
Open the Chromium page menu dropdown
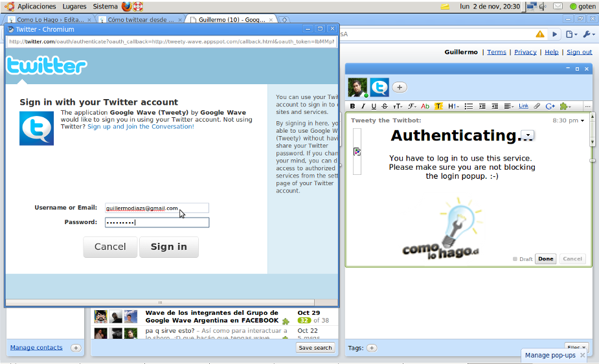(572, 34)
